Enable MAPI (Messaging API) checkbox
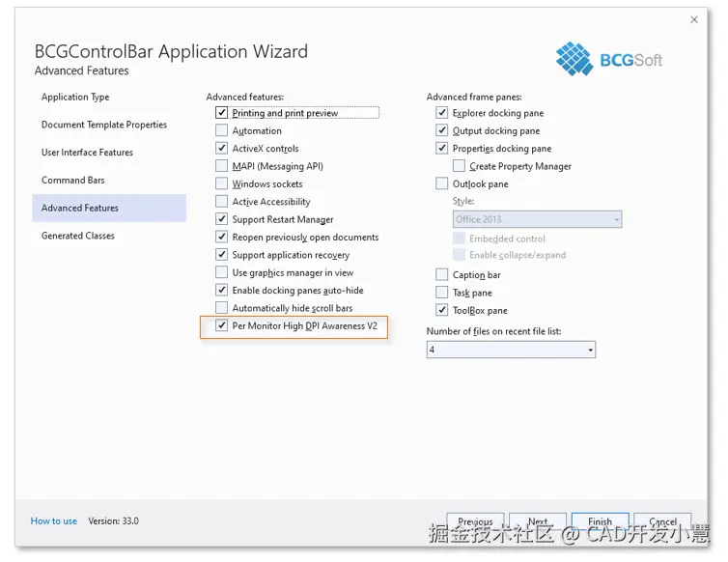The height and width of the screenshot is (562, 728). pos(221,166)
